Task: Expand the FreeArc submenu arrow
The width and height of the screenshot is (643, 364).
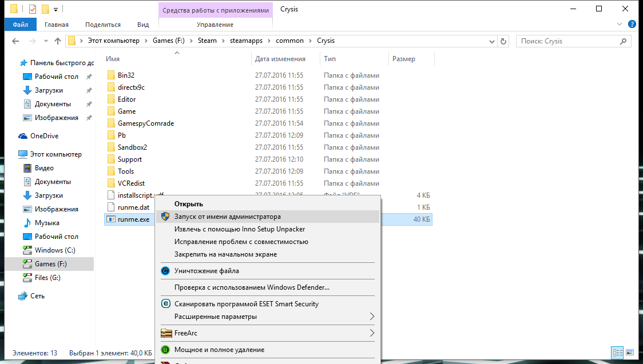Action: pyautogui.click(x=372, y=333)
